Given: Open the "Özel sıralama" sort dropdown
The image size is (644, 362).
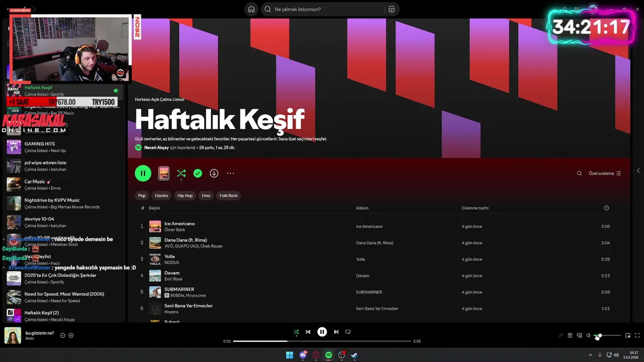Looking at the screenshot, I should click(605, 173).
